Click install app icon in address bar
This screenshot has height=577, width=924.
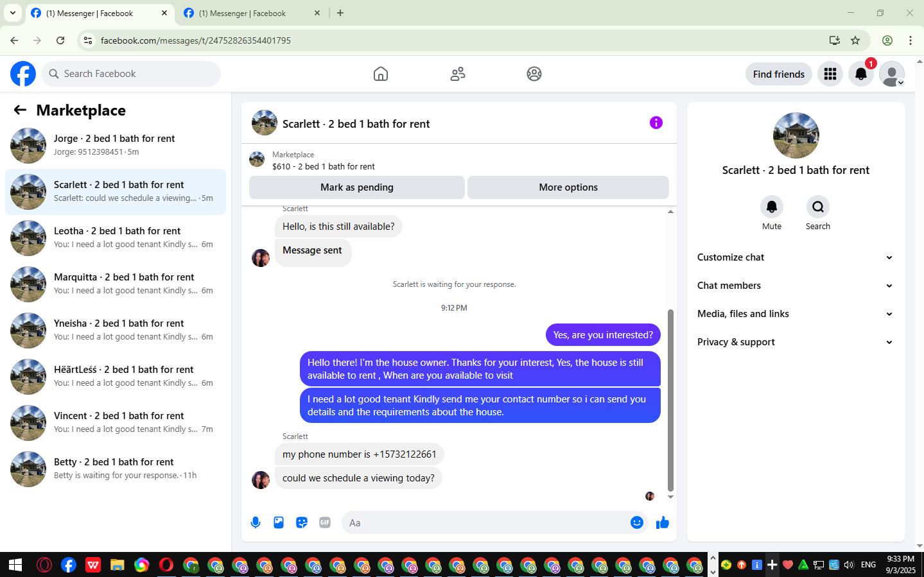pyautogui.click(x=835, y=40)
